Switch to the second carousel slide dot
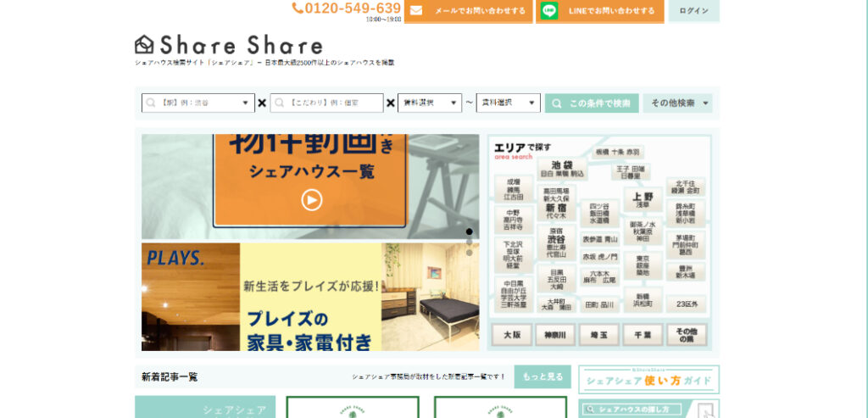Screen dimensions: 868x418 pyautogui.click(x=470, y=242)
